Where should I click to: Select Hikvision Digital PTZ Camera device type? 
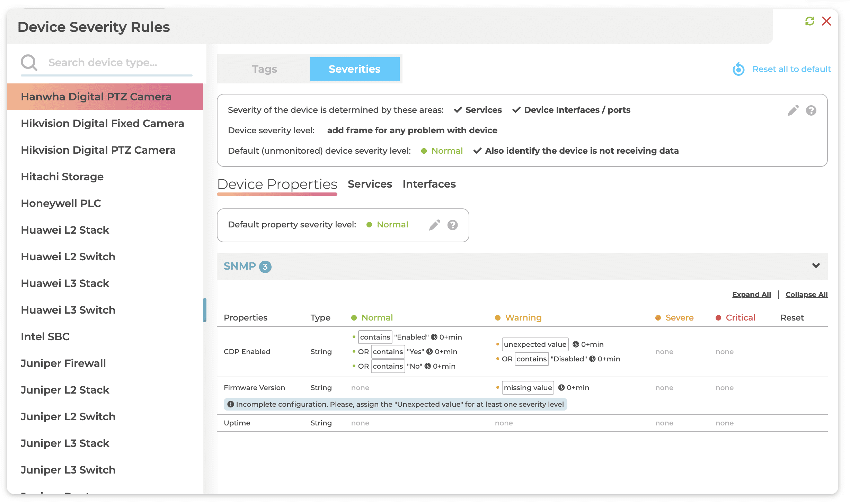coord(98,150)
